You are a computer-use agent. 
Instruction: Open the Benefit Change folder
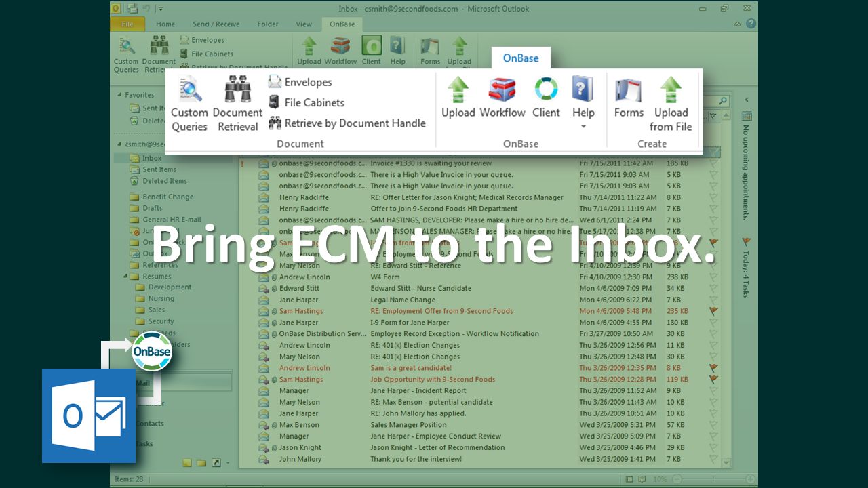click(167, 197)
